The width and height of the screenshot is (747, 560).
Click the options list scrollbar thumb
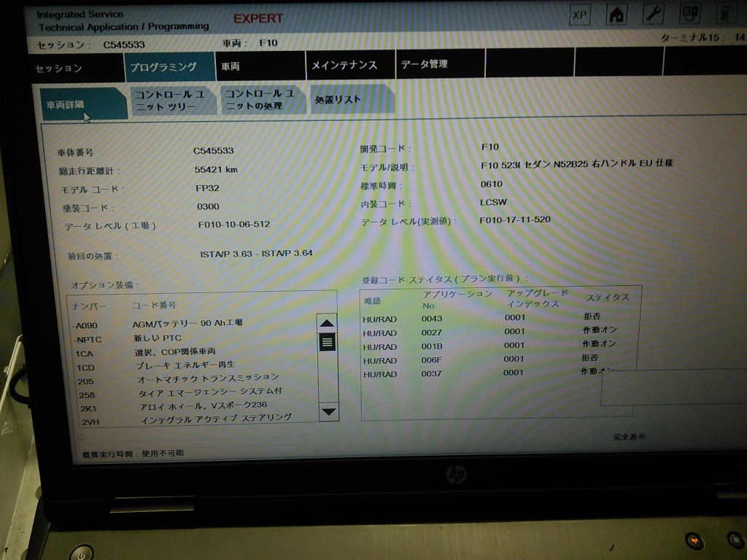[x=328, y=342]
